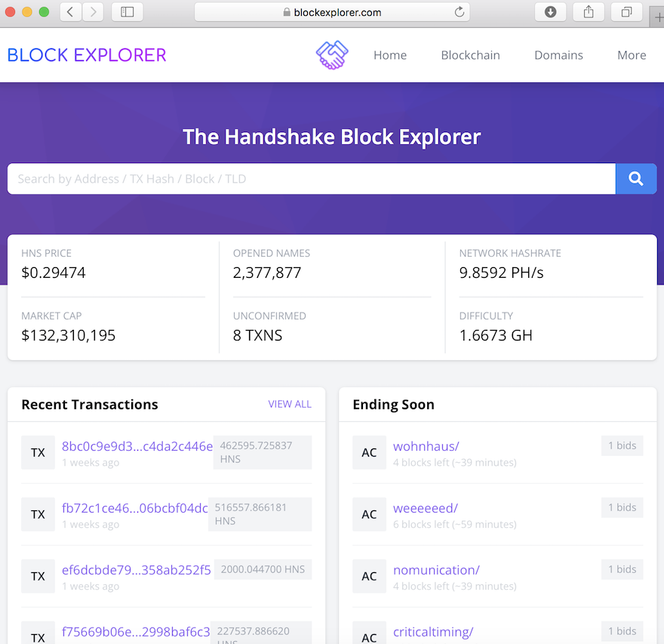Click the blue search magnifier button

tap(636, 179)
